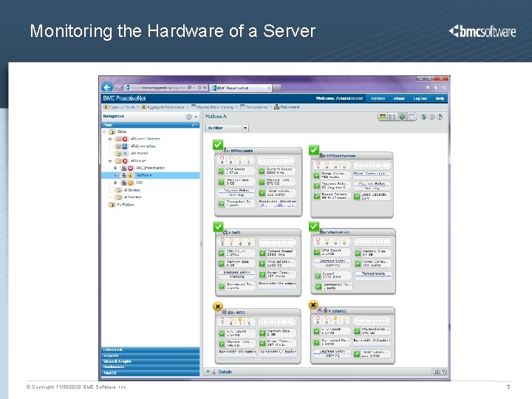Click the Current Speed check in HPProLiant1 card

tap(262, 171)
